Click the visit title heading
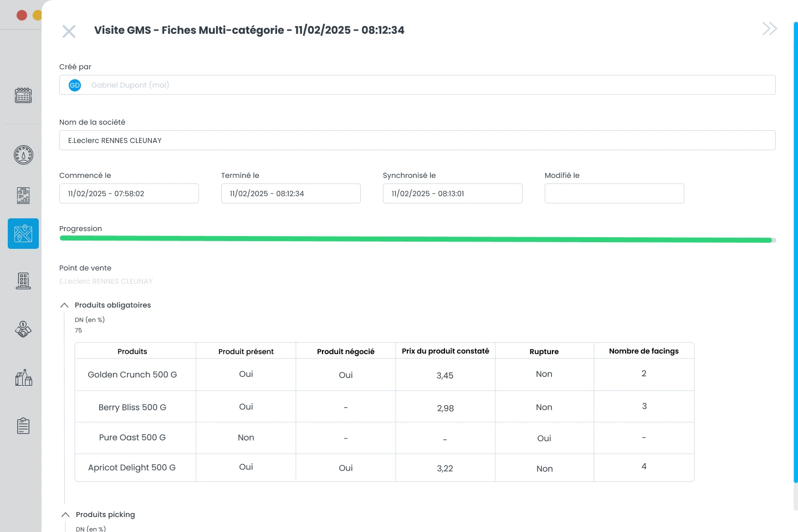The height and width of the screenshot is (532, 798). click(x=249, y=30)
